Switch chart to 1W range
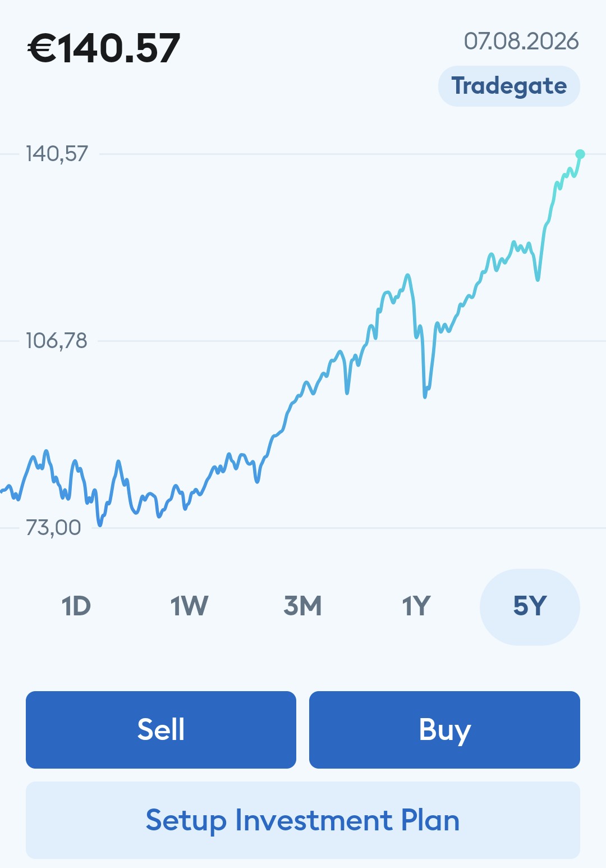 [x=189, y=606]
